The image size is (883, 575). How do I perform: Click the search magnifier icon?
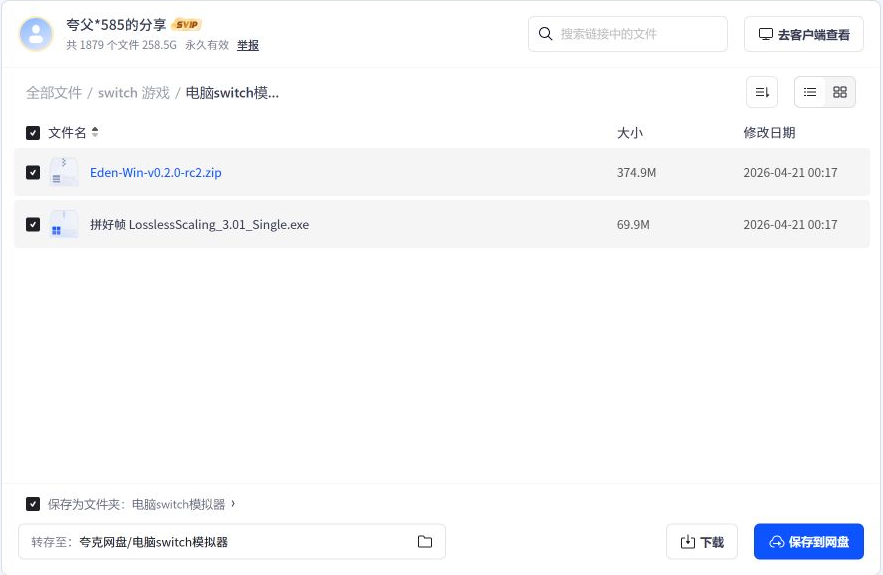click(x=545, y=34)
